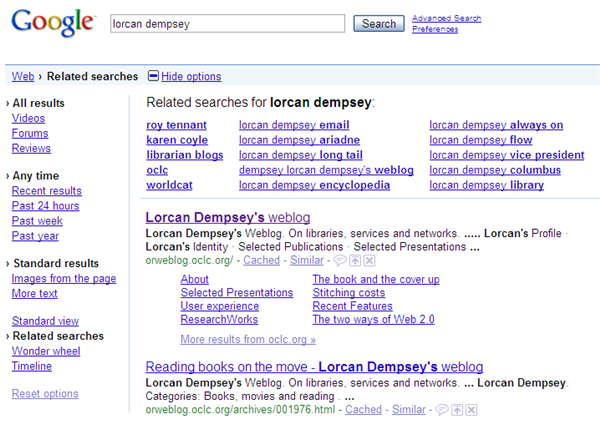Open the About sitelink
The image size is (600, 424).
195,279
